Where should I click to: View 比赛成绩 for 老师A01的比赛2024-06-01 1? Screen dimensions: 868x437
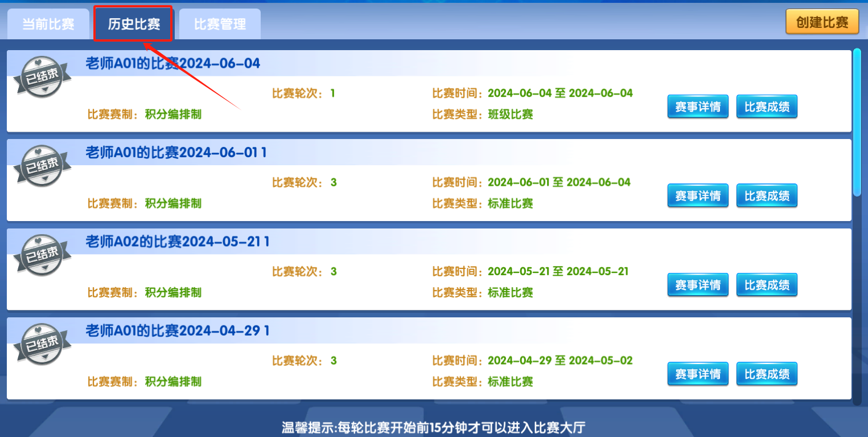pos(767,196)
